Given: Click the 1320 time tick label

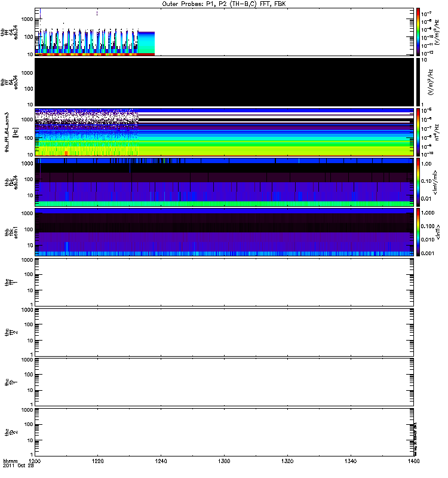Looking at the screenshot, I should click(287, 462).
